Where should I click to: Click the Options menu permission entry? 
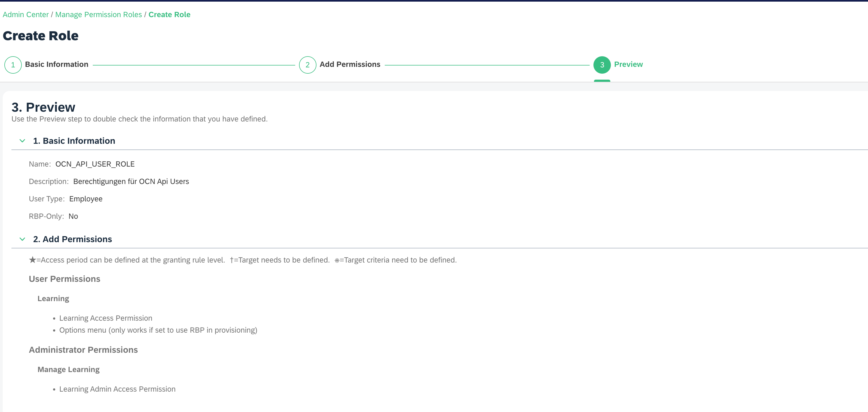click(158, 330)
